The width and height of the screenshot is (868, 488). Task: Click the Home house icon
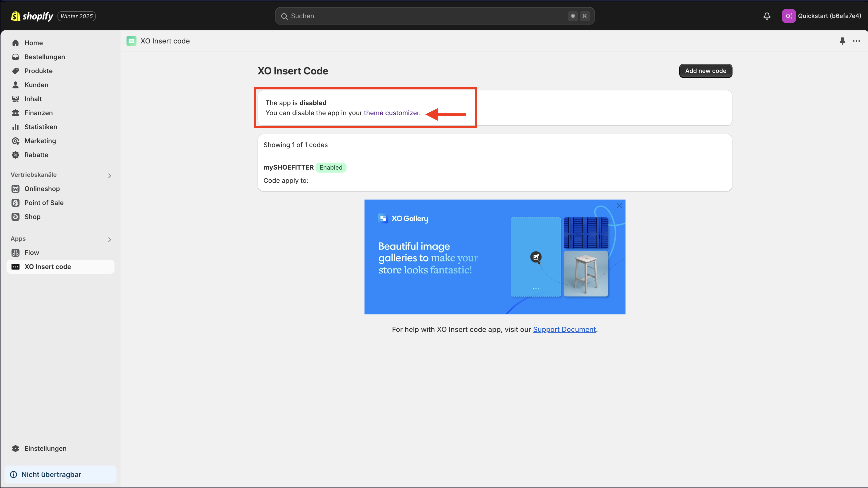click(x=15, y=43)
